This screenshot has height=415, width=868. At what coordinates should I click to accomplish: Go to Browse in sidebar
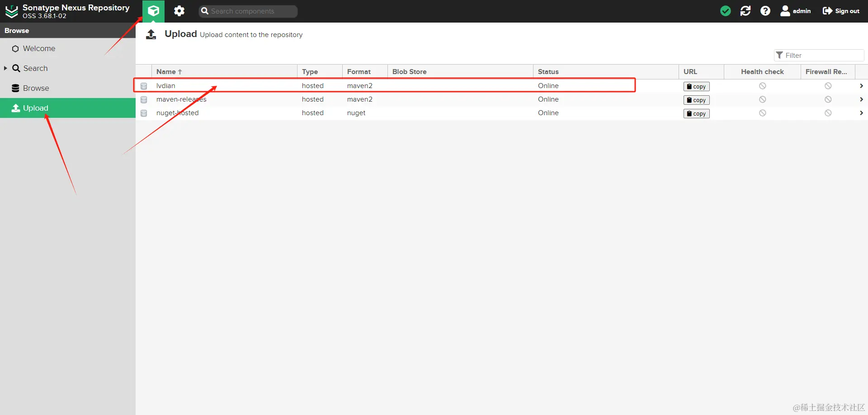pos(36,88)
